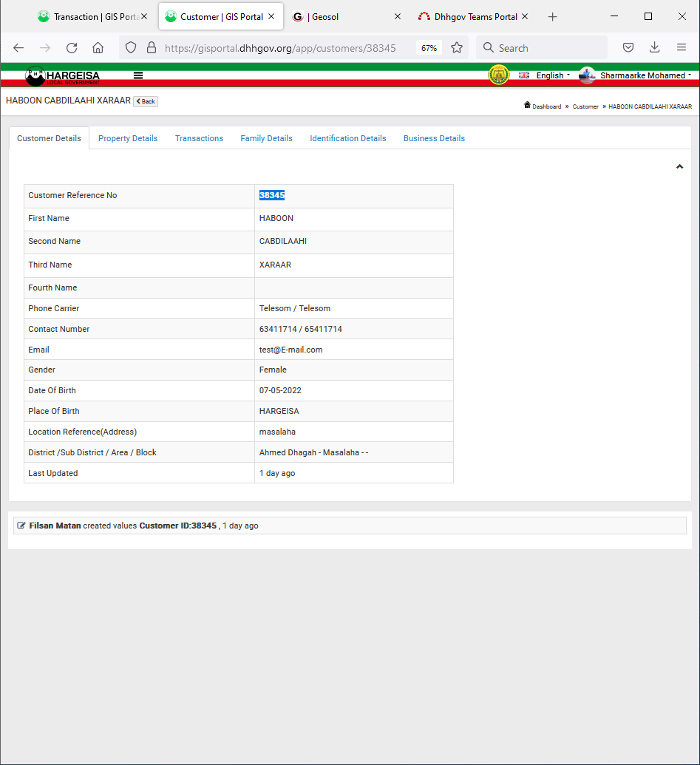The height and width of the screenshot is (765, 700).
Task: Click the Hargeisa Local Government logo
Action: pos(62,75)
